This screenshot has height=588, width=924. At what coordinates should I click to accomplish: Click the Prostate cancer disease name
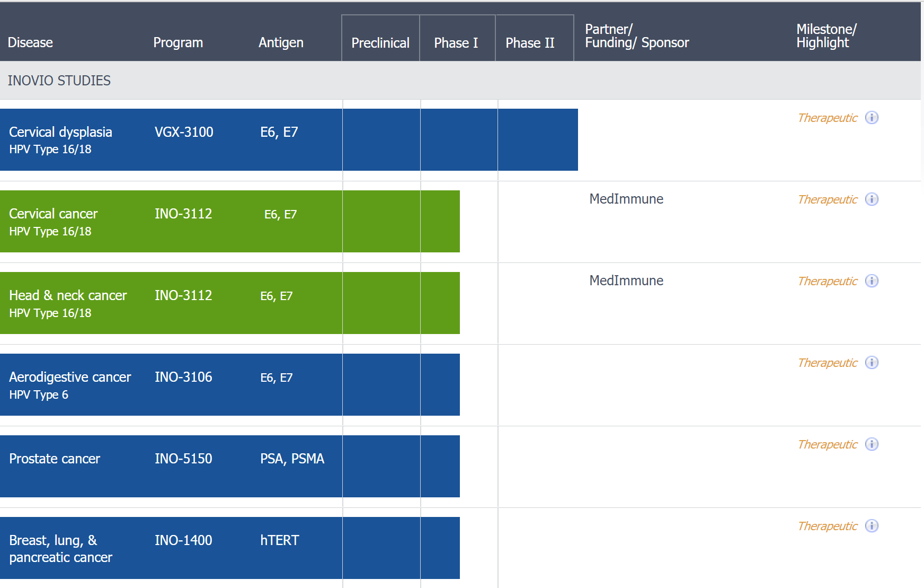pyautogui.click(x=55, y=459)
